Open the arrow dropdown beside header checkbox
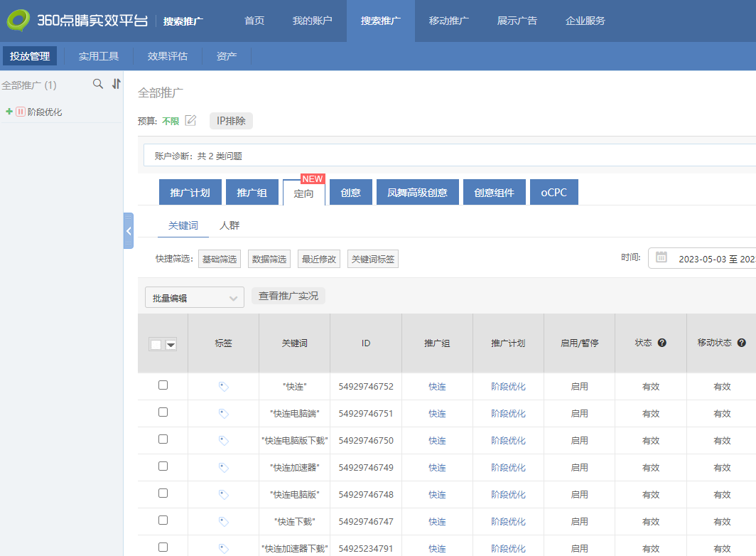756x556 pixels. click(x=171, y=345)
